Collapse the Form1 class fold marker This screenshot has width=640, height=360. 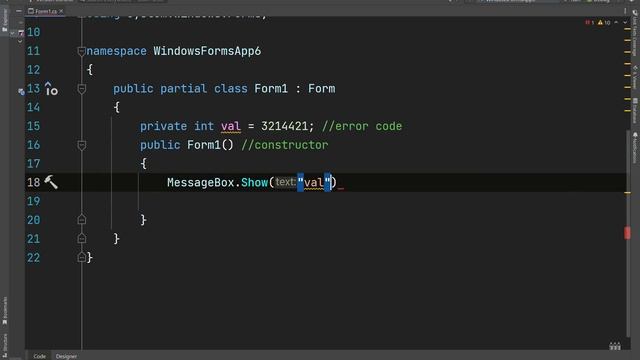[82, 89]
